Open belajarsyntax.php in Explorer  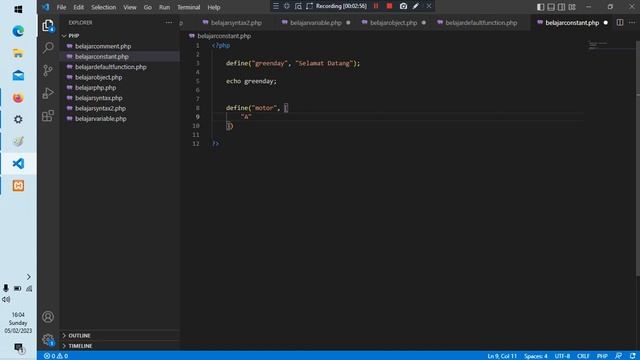(x=99, y=98)
